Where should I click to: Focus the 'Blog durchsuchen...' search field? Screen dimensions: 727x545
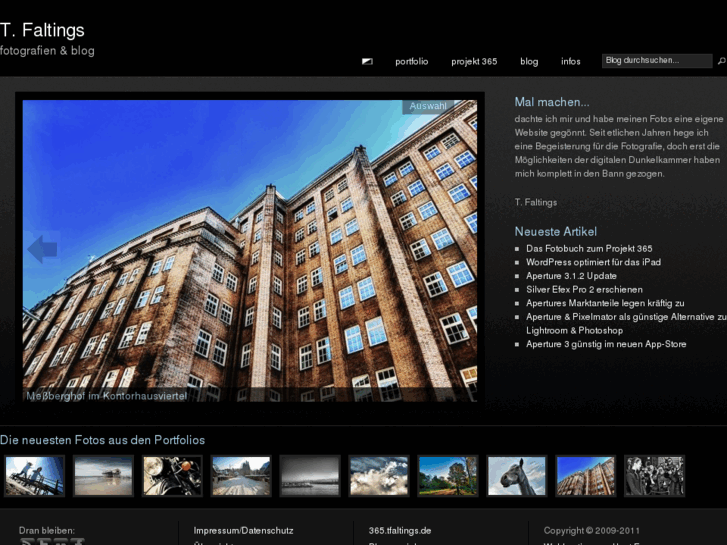(657, 61)
